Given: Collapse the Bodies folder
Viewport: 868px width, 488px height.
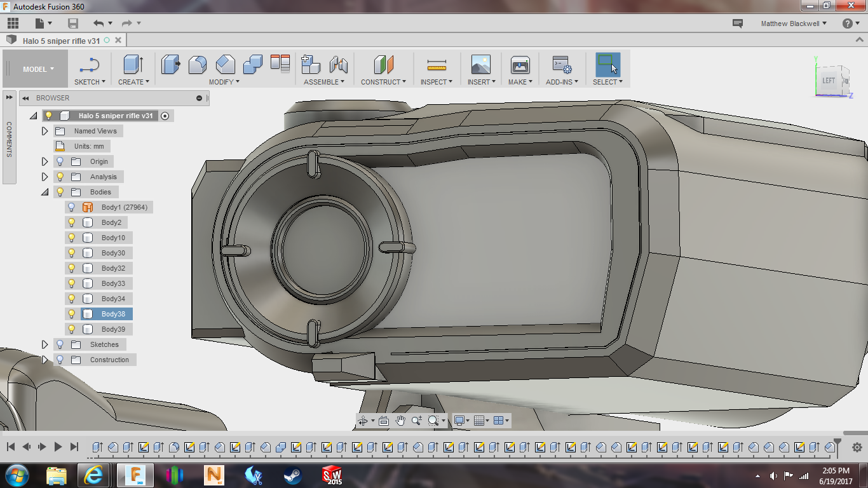Looking at the screenshot, I should coord(44,192).
